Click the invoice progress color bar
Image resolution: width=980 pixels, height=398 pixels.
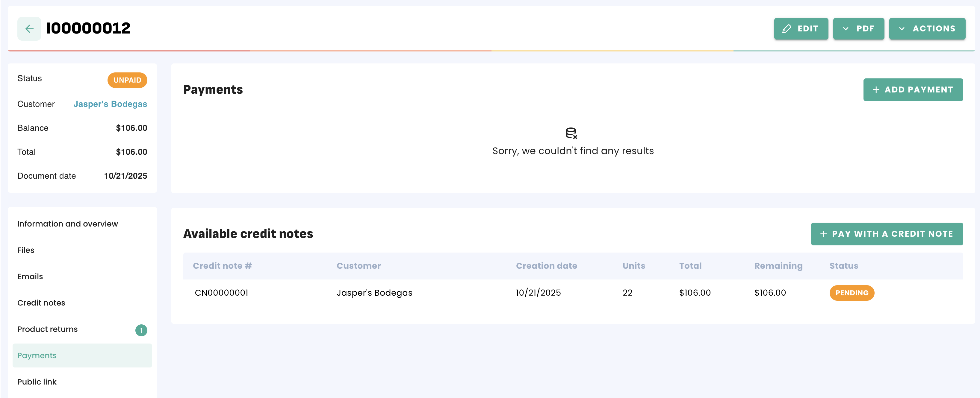491,50
